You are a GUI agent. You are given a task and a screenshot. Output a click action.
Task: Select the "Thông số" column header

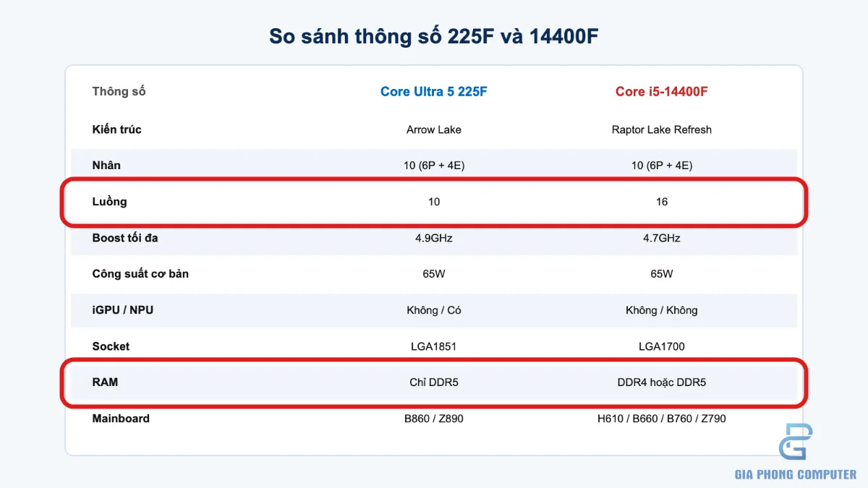(119, 92)
